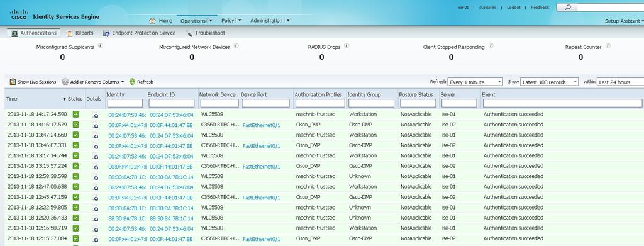This screenshot has height=246, width=644.
Task: Open details icon for 13:47:24.660 row
Action: [x=96, y=135]
